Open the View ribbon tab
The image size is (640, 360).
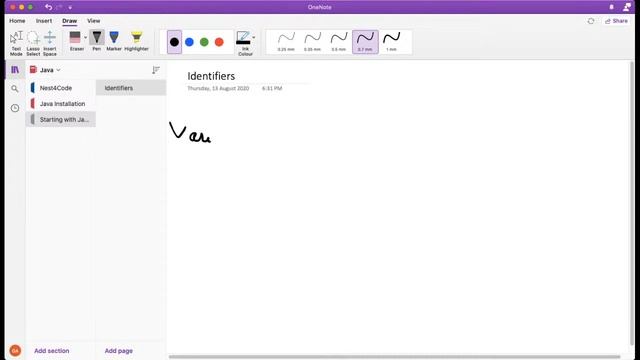click(93, 21)
